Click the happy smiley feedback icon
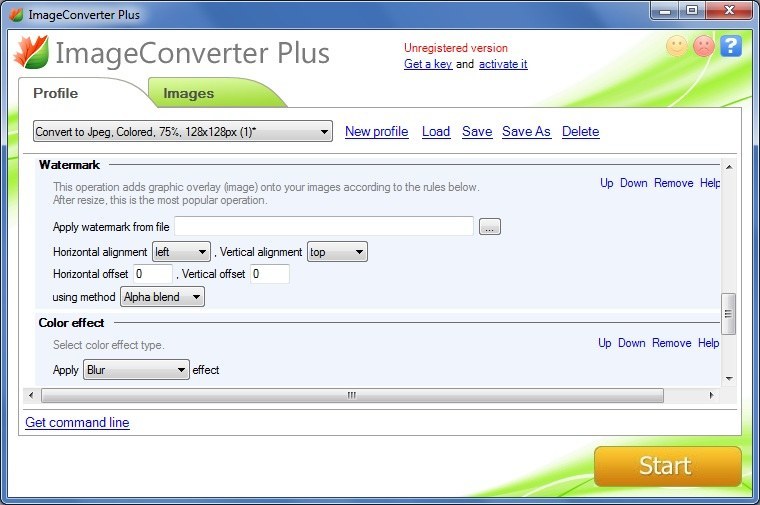The image size is (760, 505). click(677, 46)
